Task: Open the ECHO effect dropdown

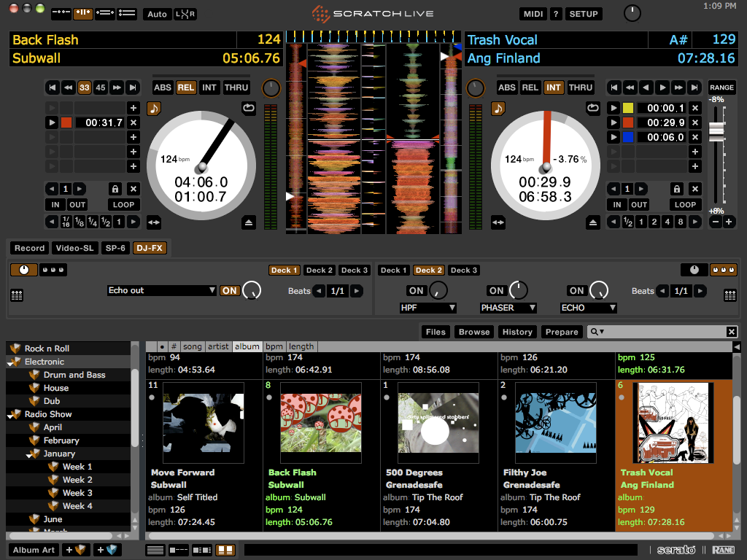Action: click(589, 308)
